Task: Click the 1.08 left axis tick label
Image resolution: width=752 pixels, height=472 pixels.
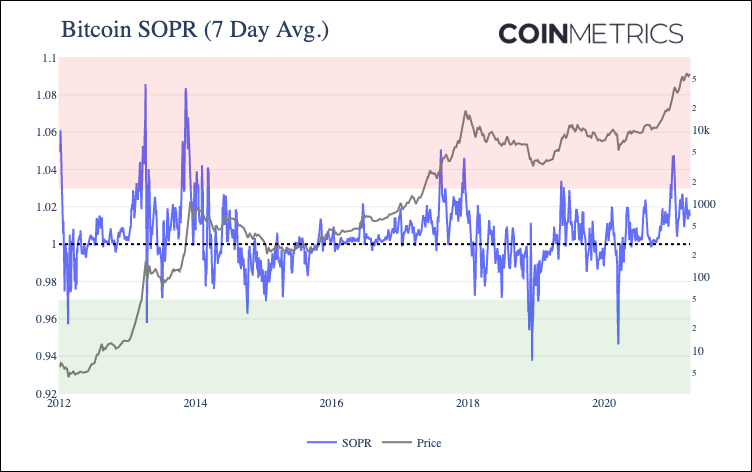Action: [x=46, y=95]
